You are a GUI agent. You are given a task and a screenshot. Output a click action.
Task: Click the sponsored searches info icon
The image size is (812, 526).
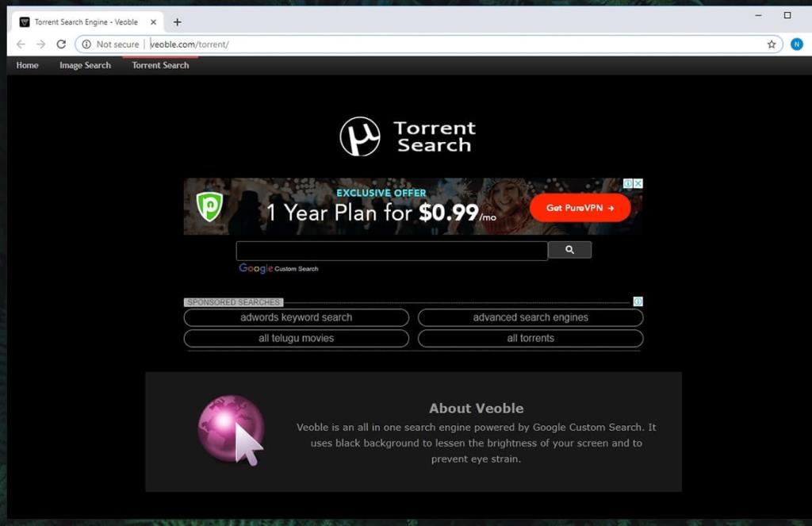tap(638, 301)
